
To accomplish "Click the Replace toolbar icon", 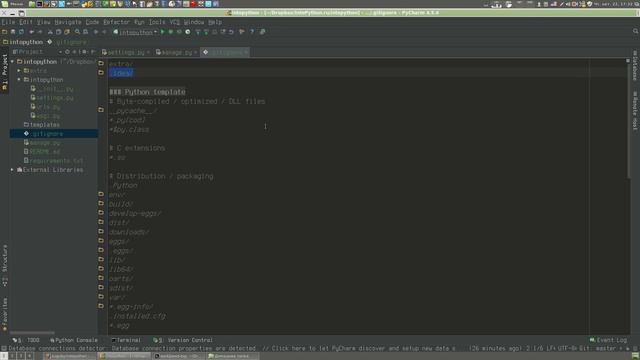I will click(85, 32).
